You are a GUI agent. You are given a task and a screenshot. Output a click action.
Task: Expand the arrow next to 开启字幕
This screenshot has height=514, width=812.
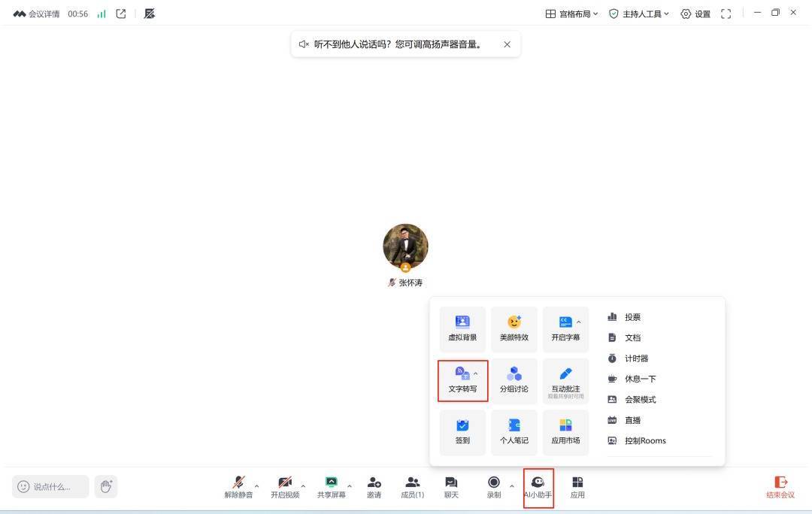pyautogui.click(x=579, y=322)
